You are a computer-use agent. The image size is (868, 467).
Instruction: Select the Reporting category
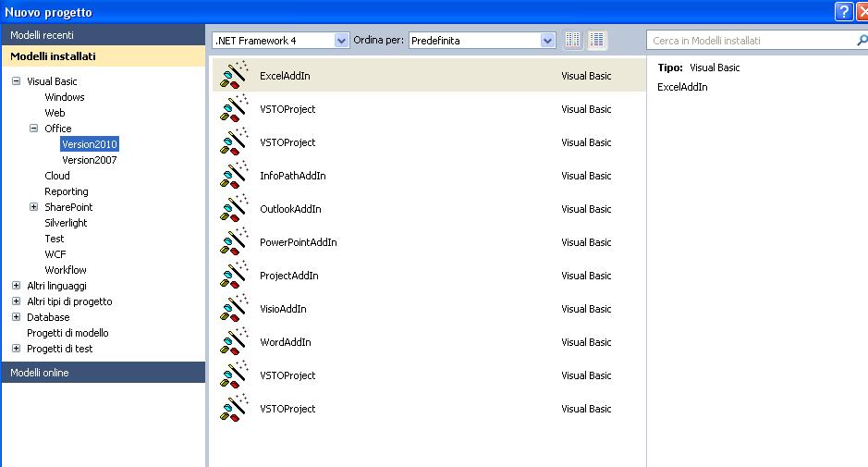(x=66, y=191)
